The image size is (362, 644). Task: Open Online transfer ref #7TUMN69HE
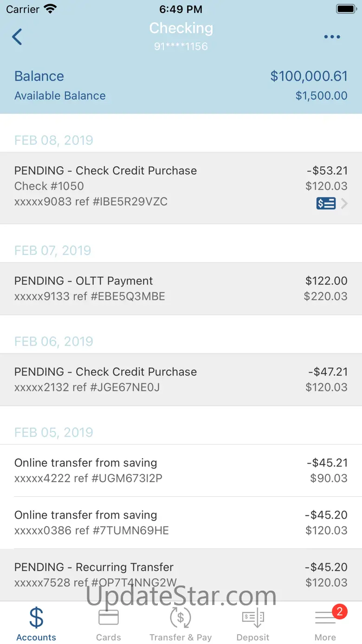(x=181, y=522)
